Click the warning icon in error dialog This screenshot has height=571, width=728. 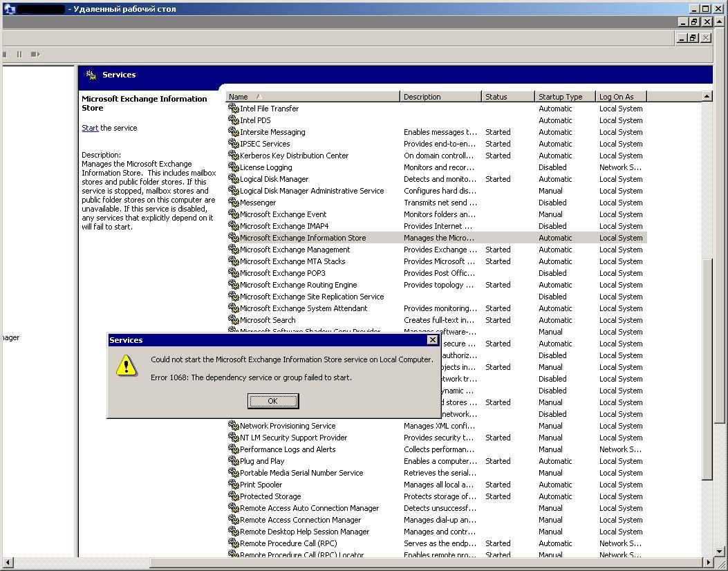[x=126, y=366]
